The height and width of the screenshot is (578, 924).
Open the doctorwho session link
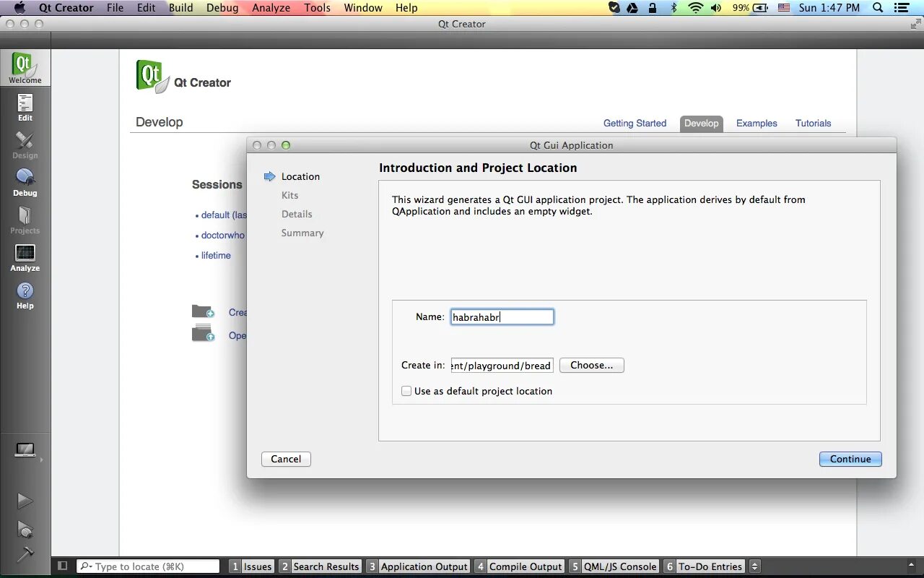click(x=223, y=236)
